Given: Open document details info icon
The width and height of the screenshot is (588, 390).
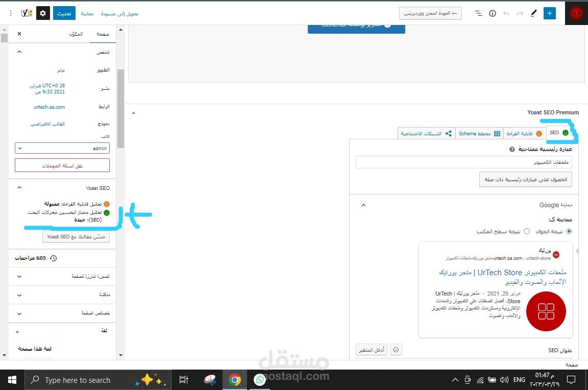Looking at the screenshot, I should click(493, 13).
